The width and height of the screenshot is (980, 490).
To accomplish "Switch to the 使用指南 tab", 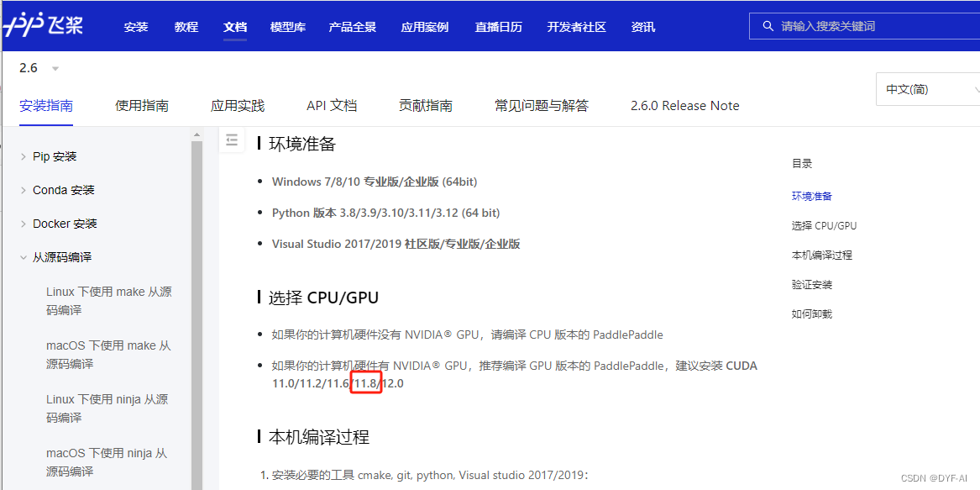I will tap(142, 106).
